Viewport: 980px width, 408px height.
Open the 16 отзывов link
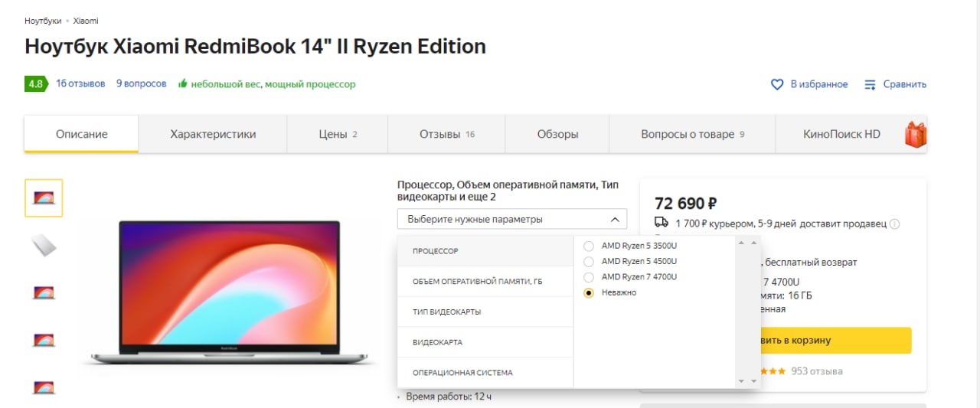80,83
